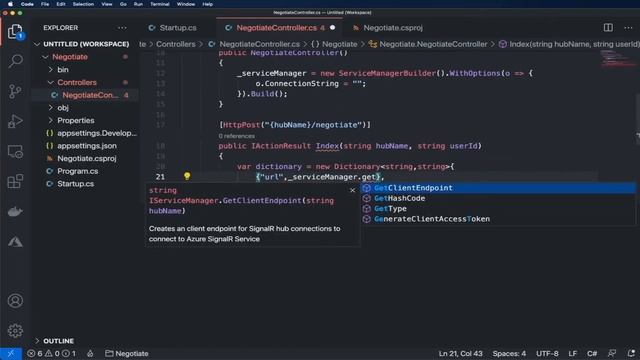Change the UTF-8 encoding

pos(547,353)
